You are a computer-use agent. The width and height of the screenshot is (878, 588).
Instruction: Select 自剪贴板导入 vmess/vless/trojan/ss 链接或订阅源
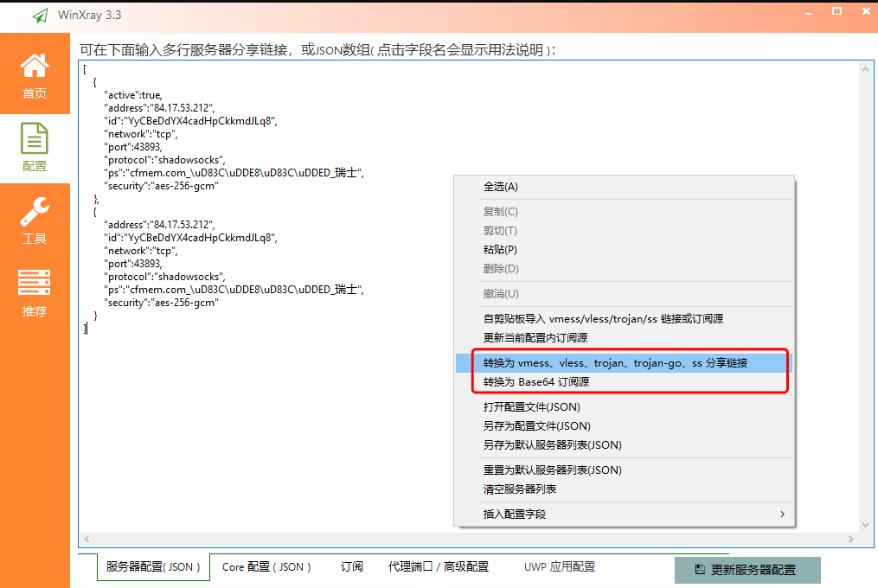point(624,318)
